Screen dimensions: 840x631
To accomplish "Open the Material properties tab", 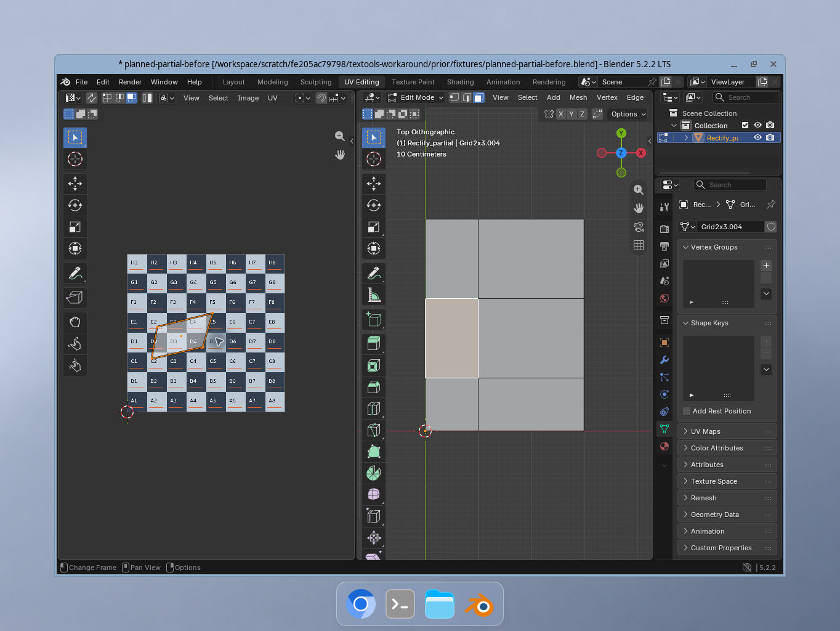I will click(664, 446).
